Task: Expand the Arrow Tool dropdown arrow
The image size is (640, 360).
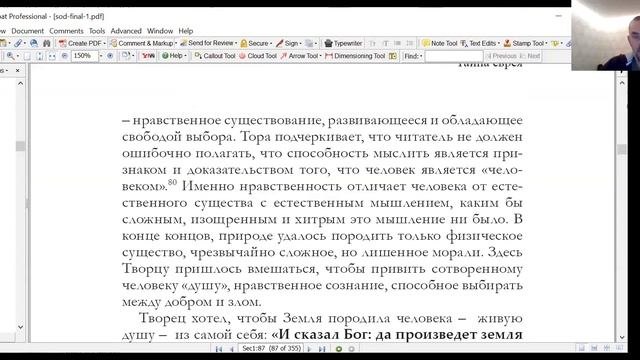Action: [x=320, y=56]
